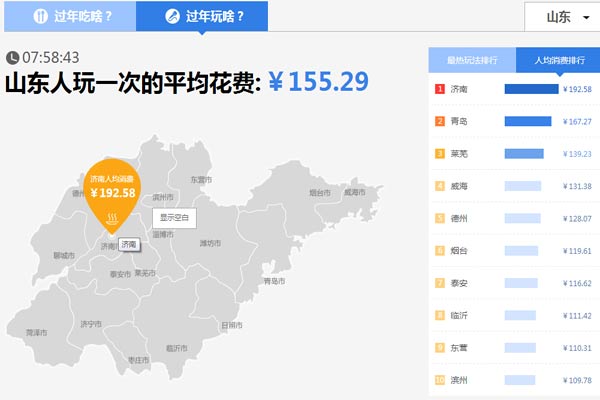Click the rank 10 badge for 滨州
Screen dimensions: 600x400
[x=439, y=380]
